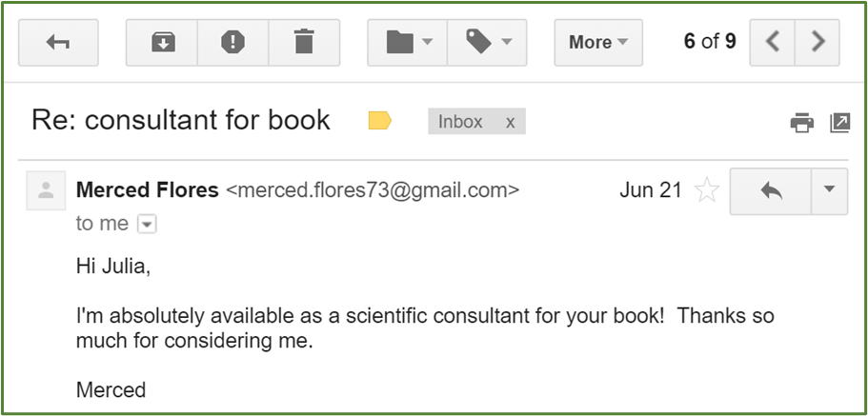Open conversation in a new window
This screenshot has height=416, width=868.
point(839,122)
